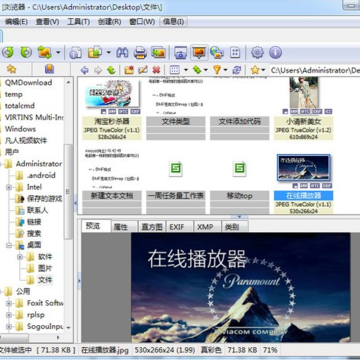Open the binoculars search tool
Image resolution: width=360 pixels, height=360 pixels.
(122, 52)
